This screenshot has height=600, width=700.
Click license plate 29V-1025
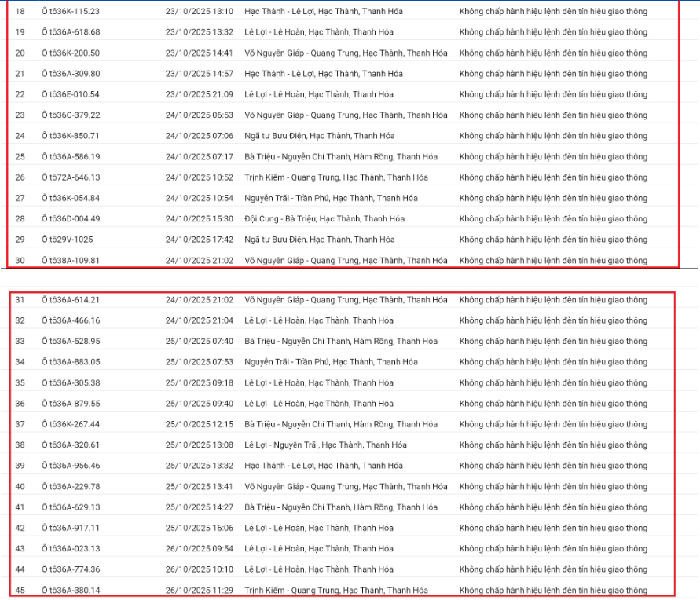[x=67, y=240]
